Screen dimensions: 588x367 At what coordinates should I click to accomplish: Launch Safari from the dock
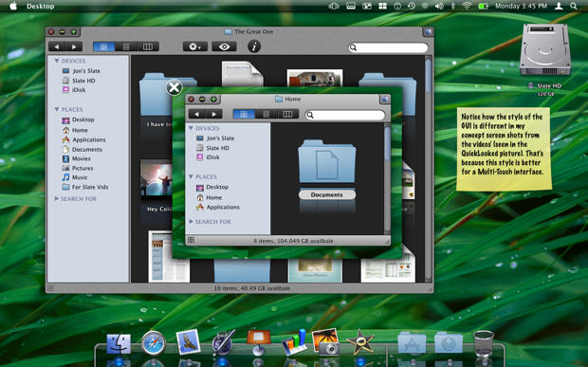pyautogui.click(x=153, y=342)
